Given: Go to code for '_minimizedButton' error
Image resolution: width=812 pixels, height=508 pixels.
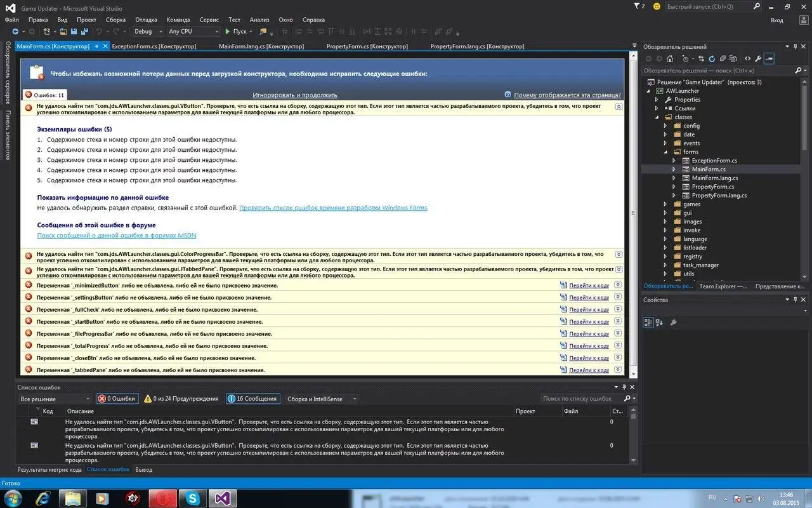Looking at the screenshot, I should click(x=589, y=286).
